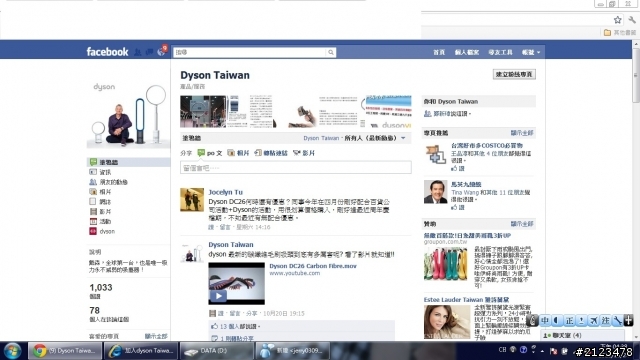Switch to Internet Explorer taskbar window
Viewport: 640px width, 360px height.
141,351
